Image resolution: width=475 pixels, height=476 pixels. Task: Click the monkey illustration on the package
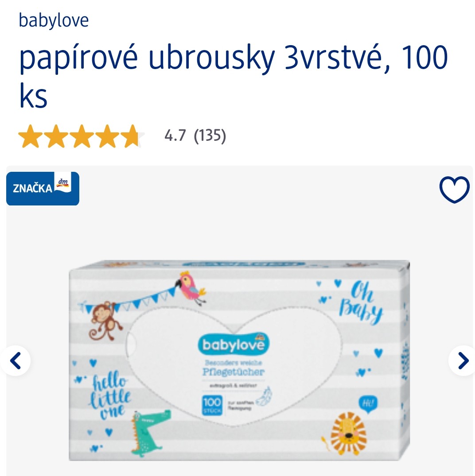pyautogui.click(x=105, y=321)
